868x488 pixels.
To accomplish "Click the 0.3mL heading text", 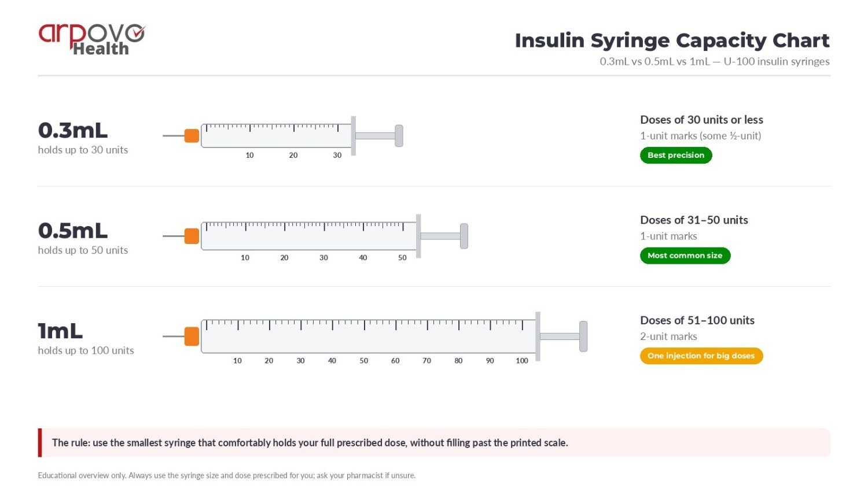I will tap(73, 131).
